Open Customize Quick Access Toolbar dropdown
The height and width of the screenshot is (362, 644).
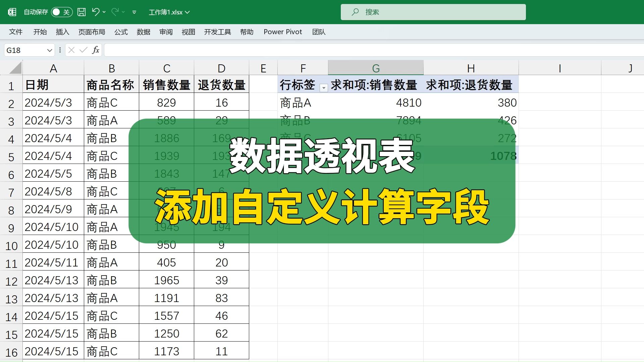[134, 12]
